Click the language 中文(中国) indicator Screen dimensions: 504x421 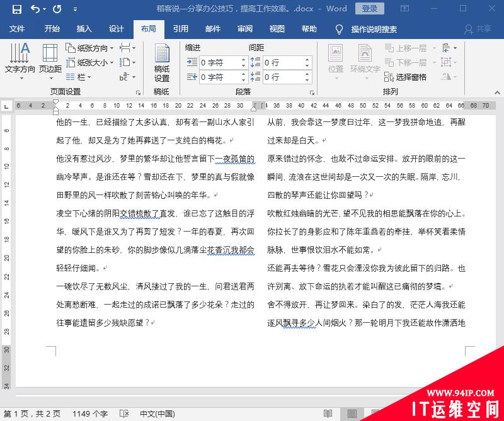157,413
